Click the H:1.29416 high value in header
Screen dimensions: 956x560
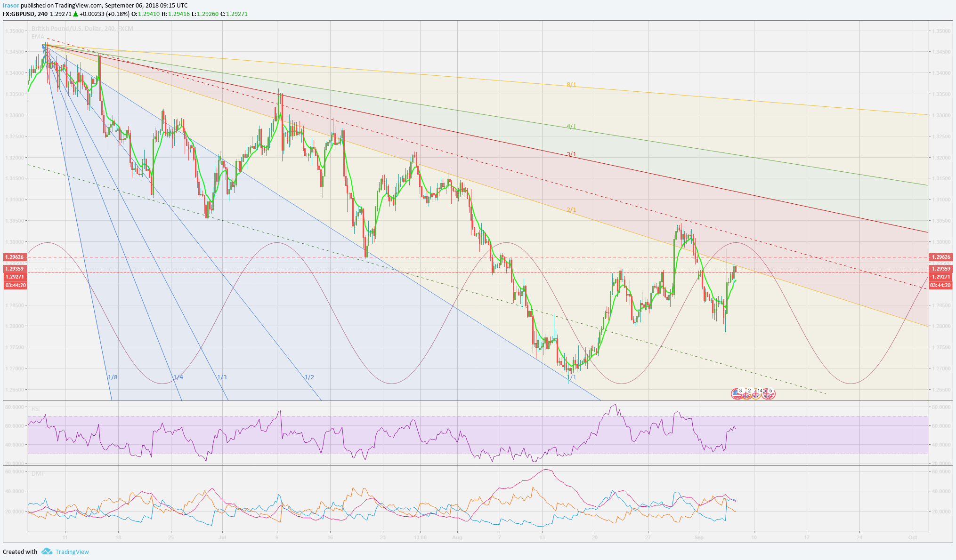[x=176, y=14]
